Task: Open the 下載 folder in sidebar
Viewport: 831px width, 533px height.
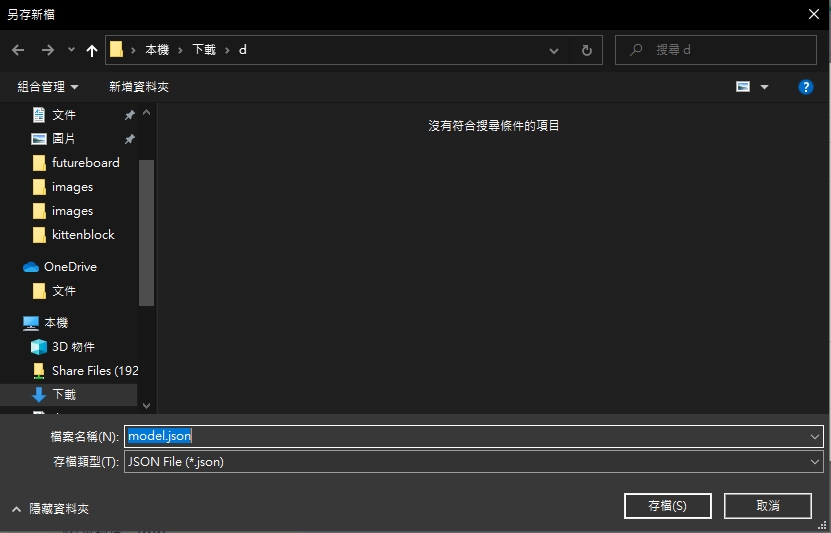Action: (63, 395)
